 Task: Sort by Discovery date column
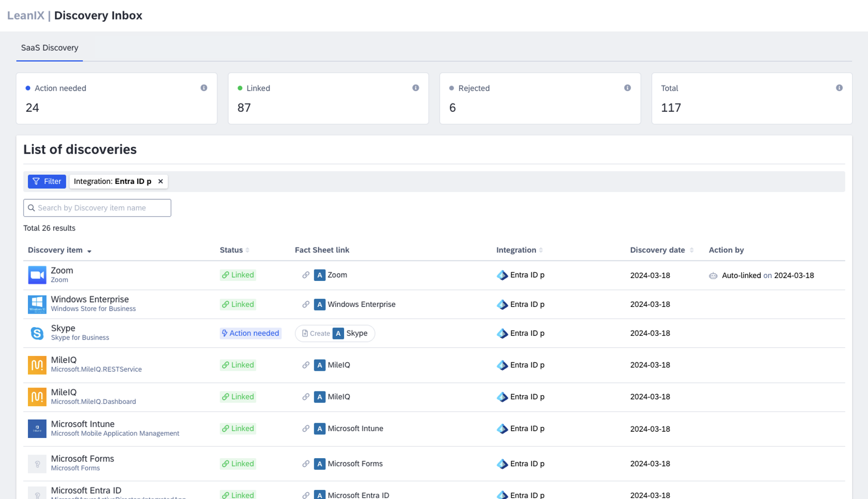[x=662, y=250]
